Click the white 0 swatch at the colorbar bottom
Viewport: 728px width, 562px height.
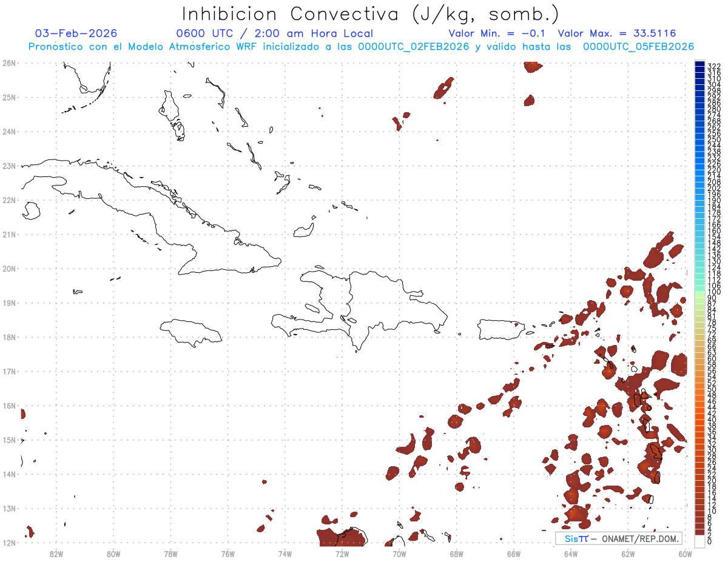tap(699, 540)
